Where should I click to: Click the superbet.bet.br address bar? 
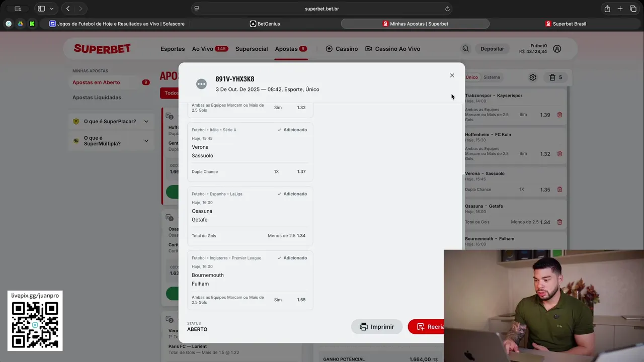tap(321, 9)
